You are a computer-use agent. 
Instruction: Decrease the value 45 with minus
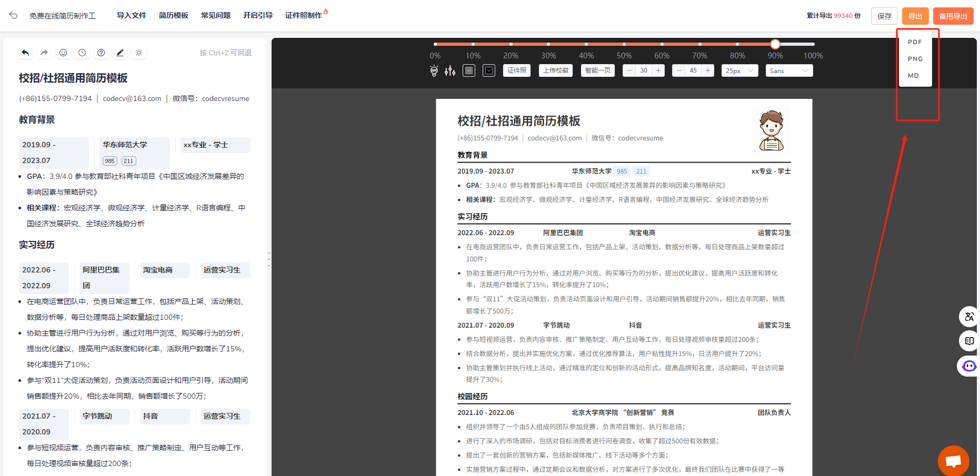click(678, 70)
